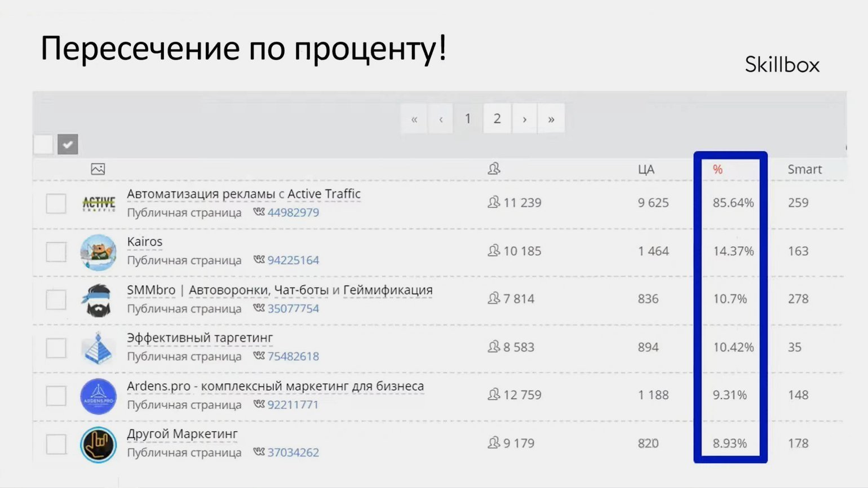
Task: Click VK icon next to 37034262
Action: tap(259, 452)
